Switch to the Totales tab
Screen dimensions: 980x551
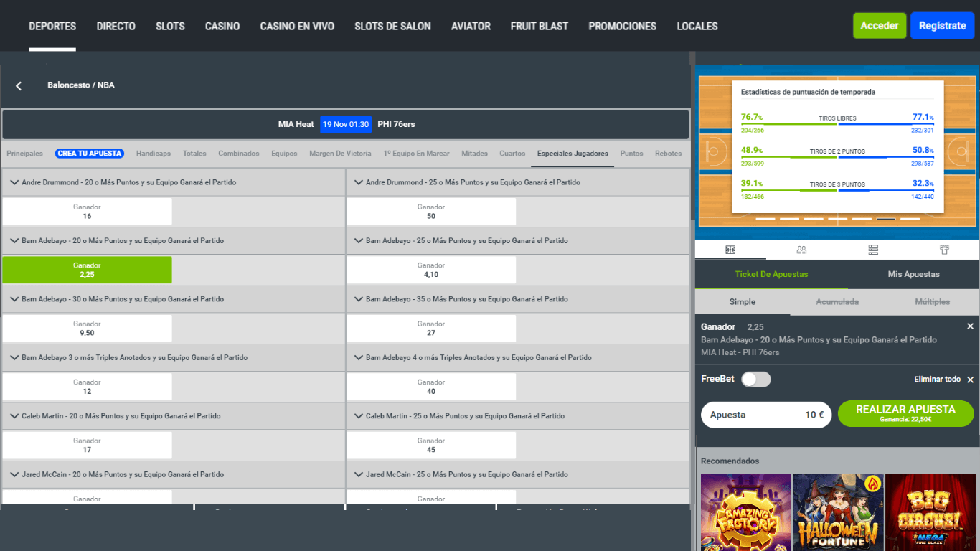(x=194, y=154)
